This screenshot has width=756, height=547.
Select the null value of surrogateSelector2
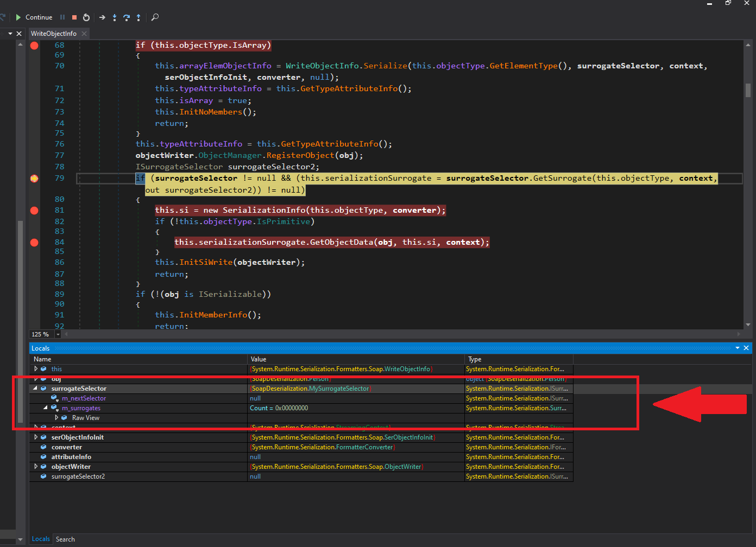point(356,476)
